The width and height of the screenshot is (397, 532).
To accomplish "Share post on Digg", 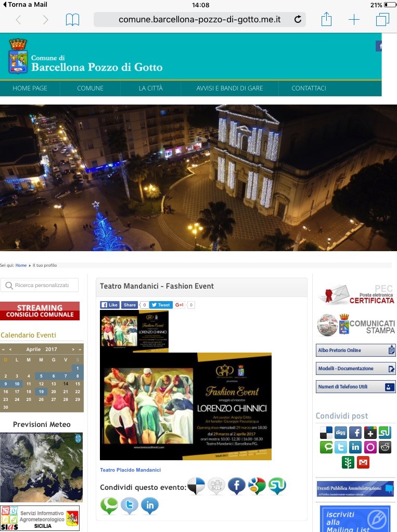I will point(341,432).
